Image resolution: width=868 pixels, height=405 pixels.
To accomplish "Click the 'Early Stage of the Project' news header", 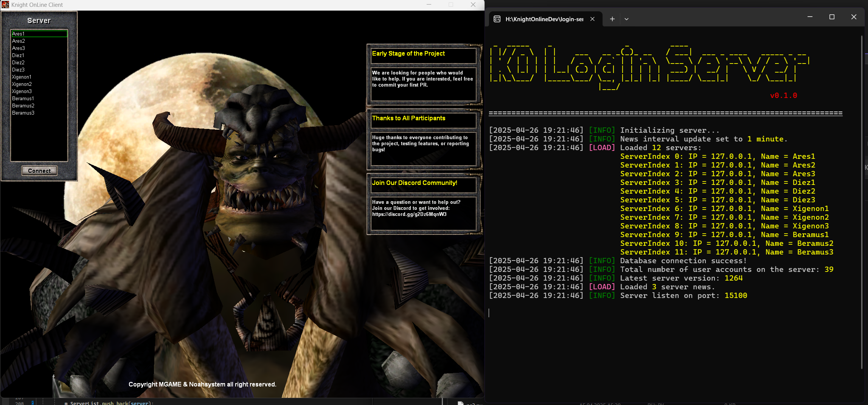I will 408,54.
